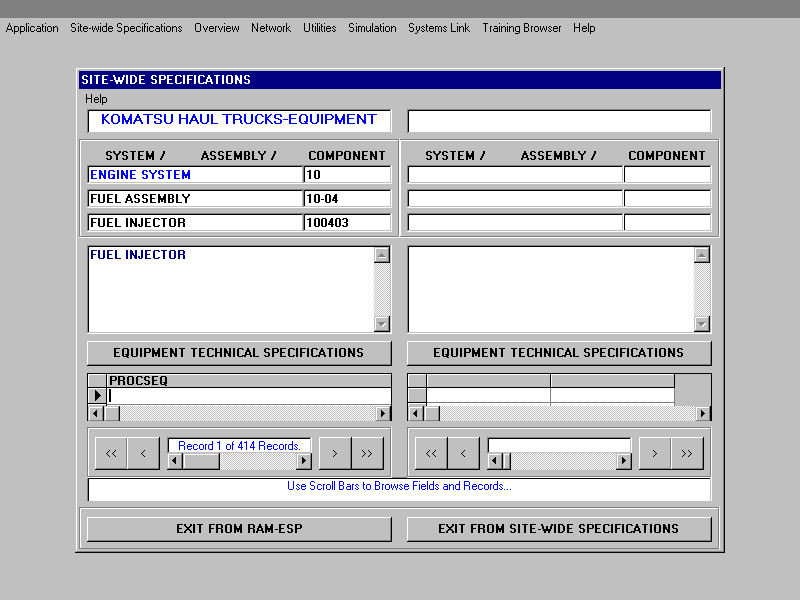Click the assembly code field showing 10-04

[x=347, y=199]
